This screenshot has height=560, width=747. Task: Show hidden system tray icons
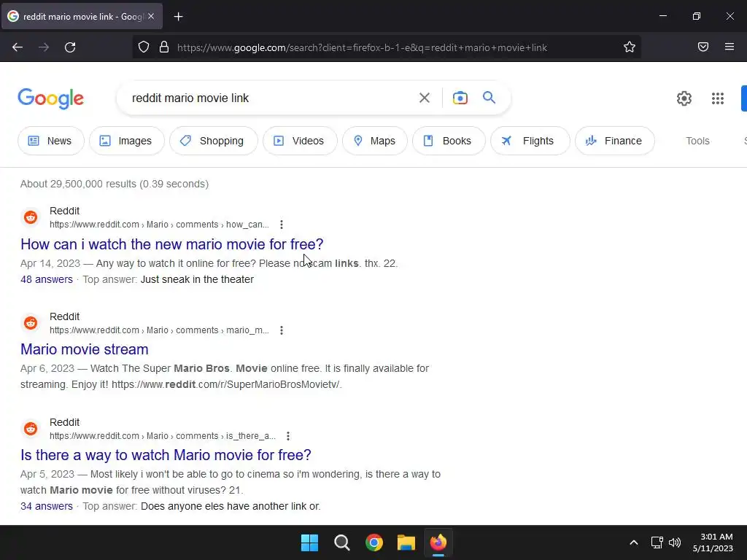coord(634,542)
